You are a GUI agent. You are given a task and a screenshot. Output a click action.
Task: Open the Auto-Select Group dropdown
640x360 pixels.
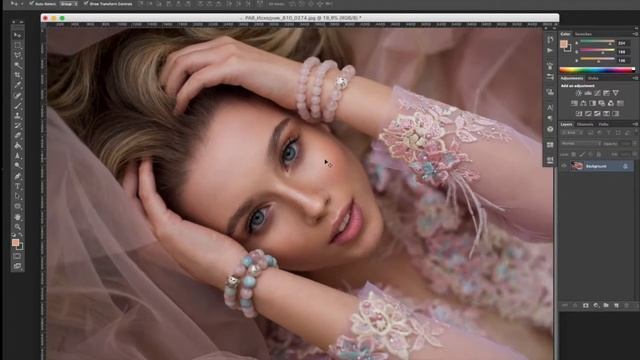coord(68,3)
